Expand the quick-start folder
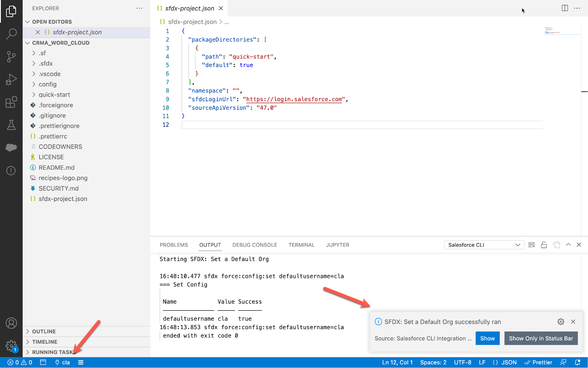 point(86,95)
